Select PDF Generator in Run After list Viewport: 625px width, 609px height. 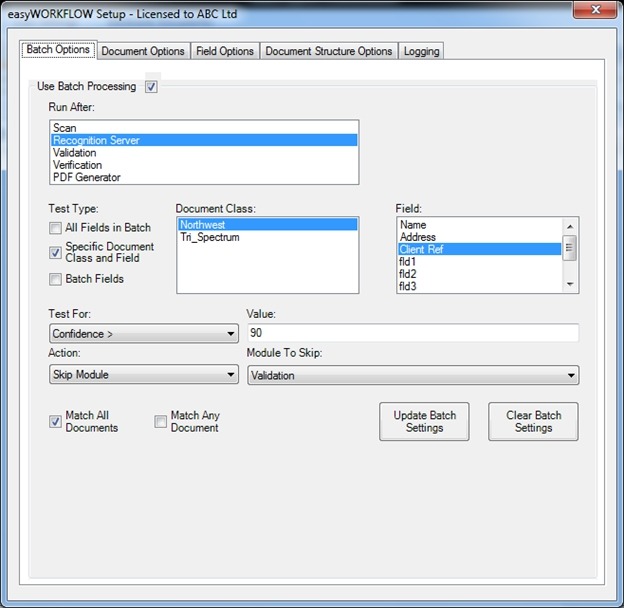[x=86, y=178]
